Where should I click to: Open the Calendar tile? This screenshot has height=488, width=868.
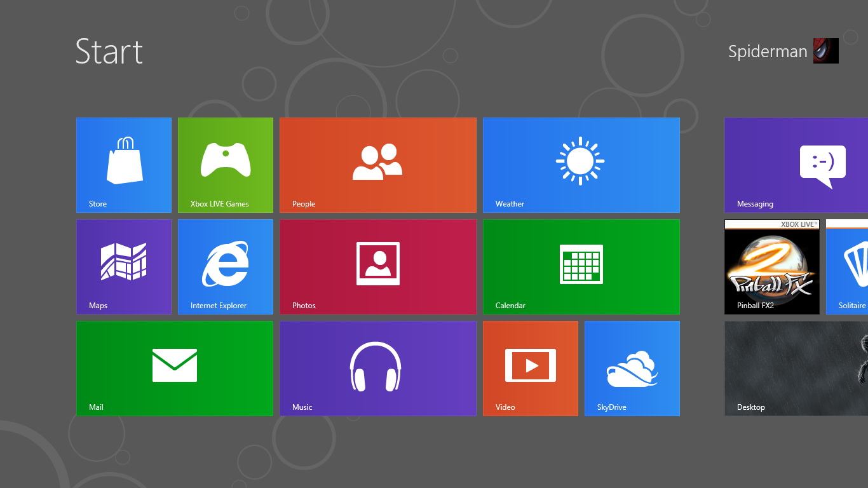click(x=581, y=267)
